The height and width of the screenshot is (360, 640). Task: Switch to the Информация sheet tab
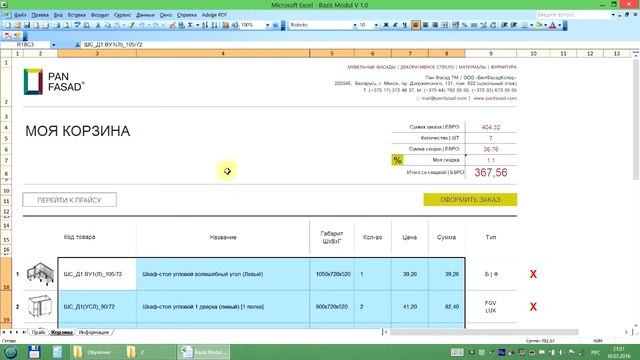pos(94,332)
